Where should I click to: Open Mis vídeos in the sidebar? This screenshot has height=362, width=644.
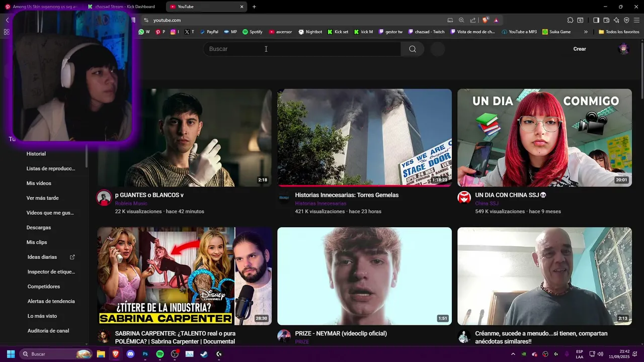[39, 184]
